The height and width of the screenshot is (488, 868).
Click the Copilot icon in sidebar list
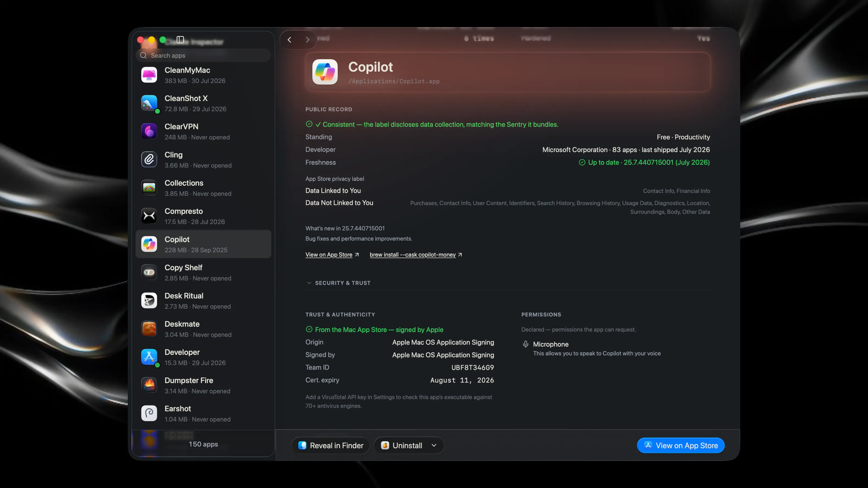(149, 244)
